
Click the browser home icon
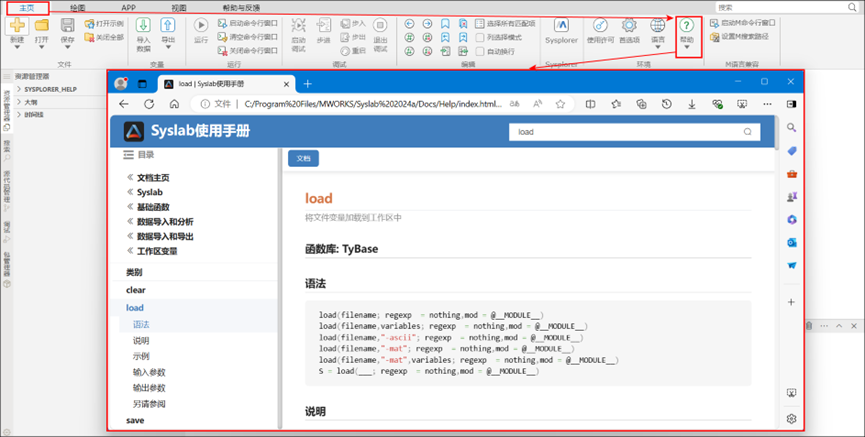pos(174,104)
